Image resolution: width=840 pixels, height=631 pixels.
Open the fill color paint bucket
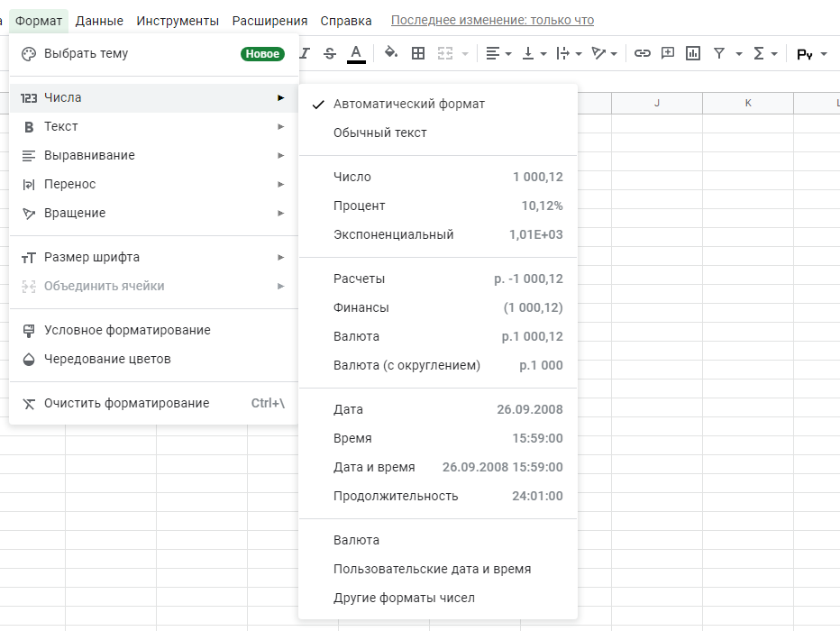(390, 54)
